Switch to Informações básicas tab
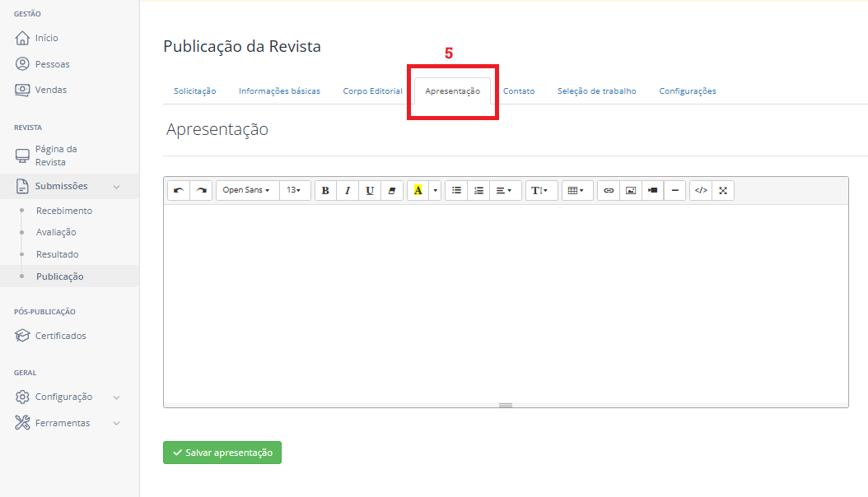The width and height of the screenshot is (868, 497). 279,91
